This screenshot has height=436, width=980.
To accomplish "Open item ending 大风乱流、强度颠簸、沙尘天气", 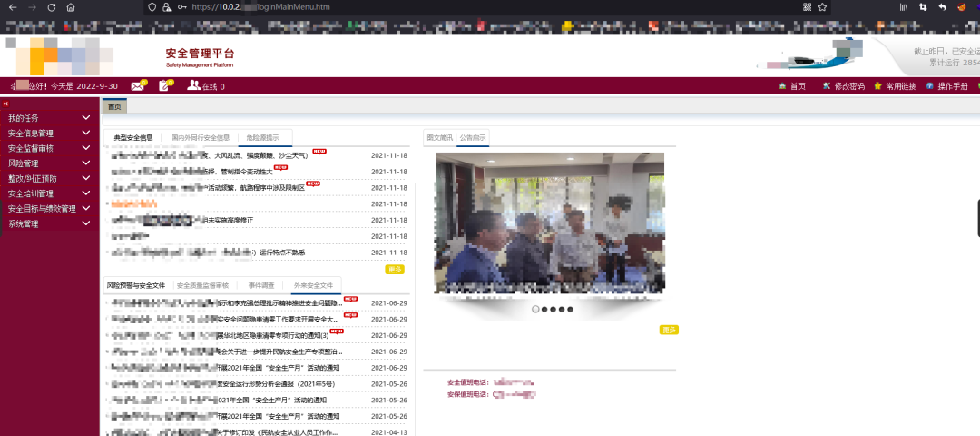I will (x=210, y=155).
